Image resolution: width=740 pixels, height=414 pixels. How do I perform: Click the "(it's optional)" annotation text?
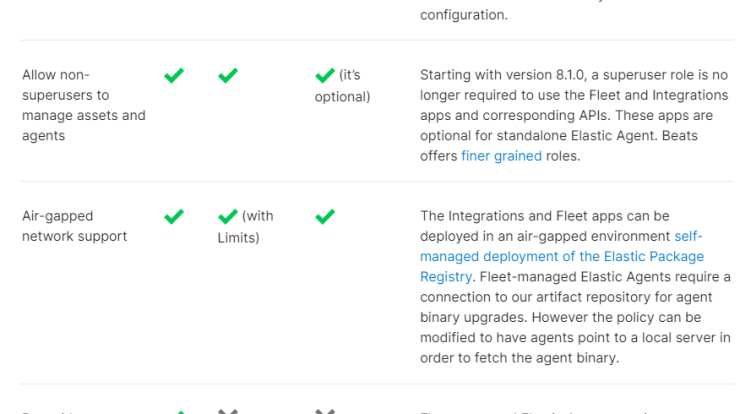[x=343, y=86]
